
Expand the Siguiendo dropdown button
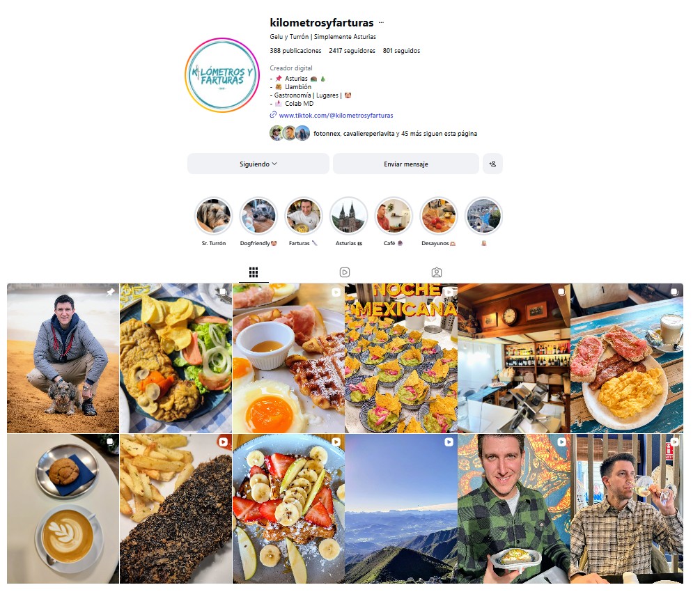coord(258,164)
